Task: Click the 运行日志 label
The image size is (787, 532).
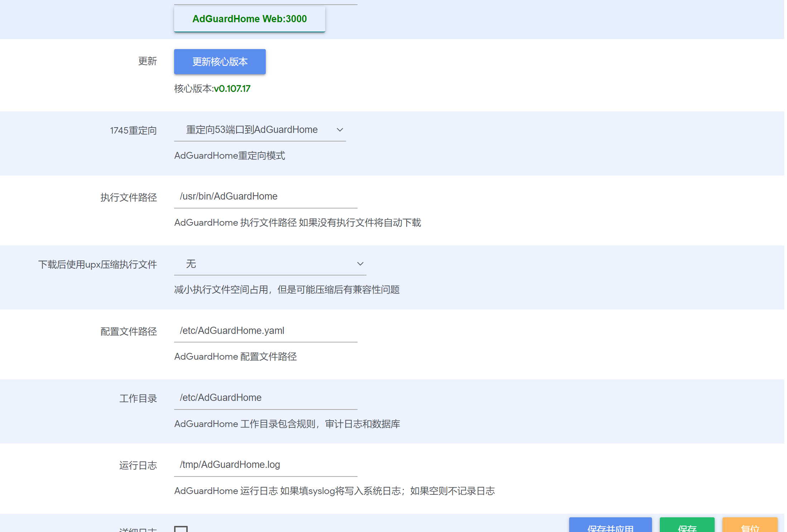Action: click(138, 465)
